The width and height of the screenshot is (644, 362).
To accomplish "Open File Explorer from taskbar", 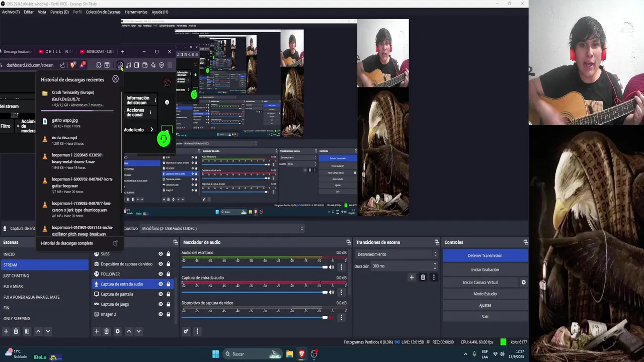I will point(289,354).
